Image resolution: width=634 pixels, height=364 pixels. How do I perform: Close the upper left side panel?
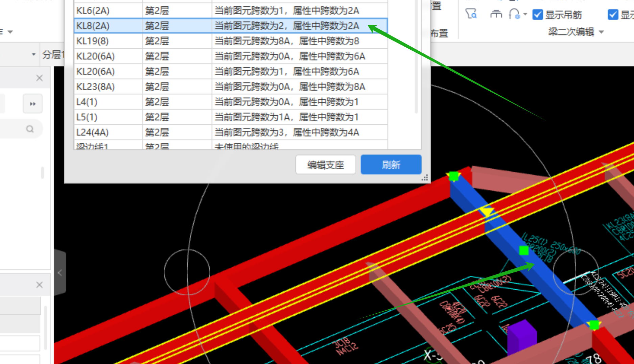coord(40,78)
